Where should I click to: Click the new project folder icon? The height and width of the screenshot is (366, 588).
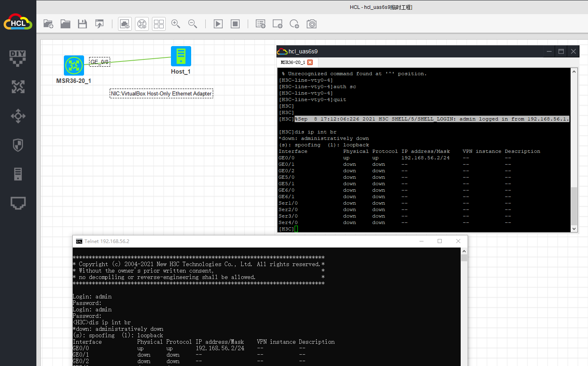[48, 24]
